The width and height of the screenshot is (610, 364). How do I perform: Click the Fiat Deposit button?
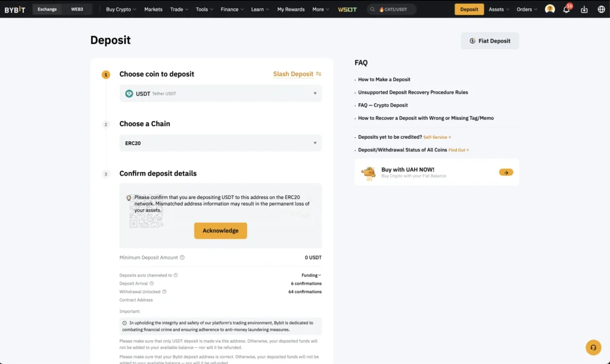[x=490, y=41]
